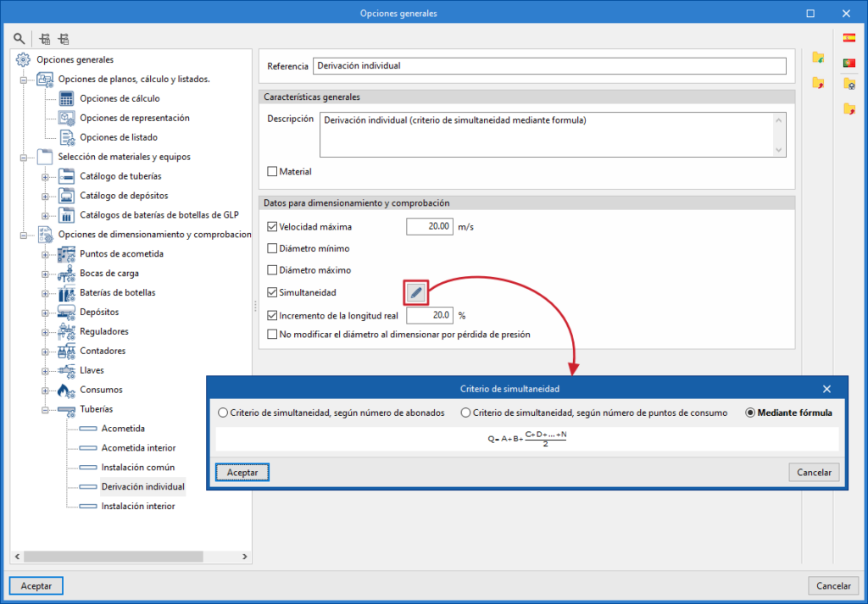Close the Criterio de simultaneidad dialog
The image size is (868, 604).
point(826,389)
